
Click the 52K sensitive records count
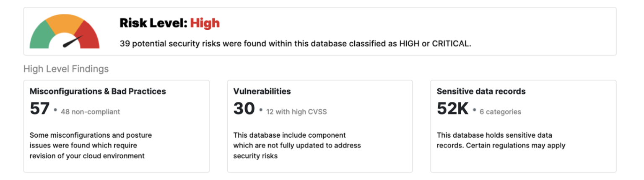point(452,109)
